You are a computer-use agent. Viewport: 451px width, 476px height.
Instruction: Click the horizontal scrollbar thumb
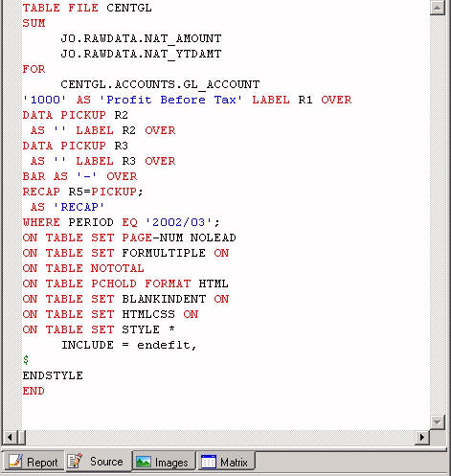click(x=22, y=437)
